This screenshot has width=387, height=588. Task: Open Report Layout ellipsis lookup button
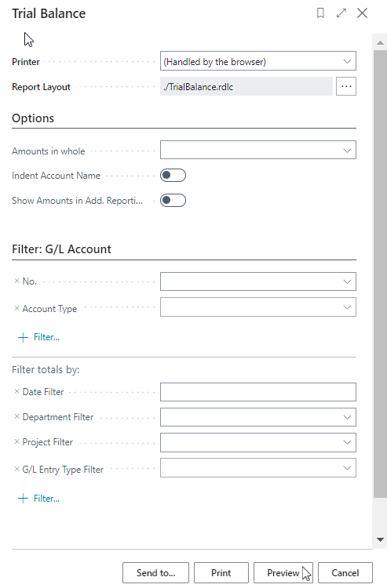click(346, 86)
